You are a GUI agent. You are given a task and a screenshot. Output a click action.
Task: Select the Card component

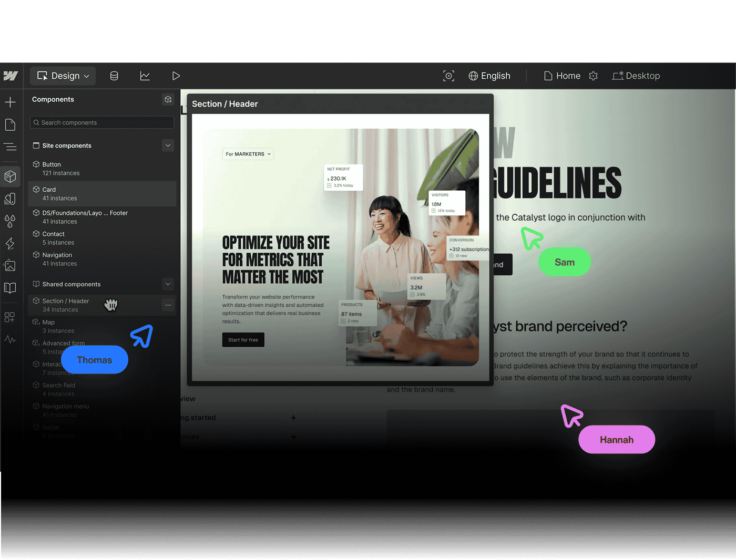102,194
